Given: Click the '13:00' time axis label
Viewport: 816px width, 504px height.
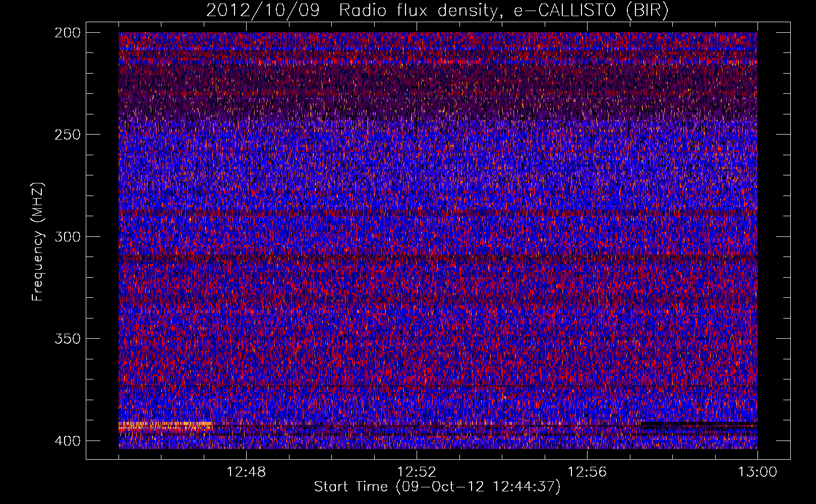Looking at the screenshot, I should [757, 472].
